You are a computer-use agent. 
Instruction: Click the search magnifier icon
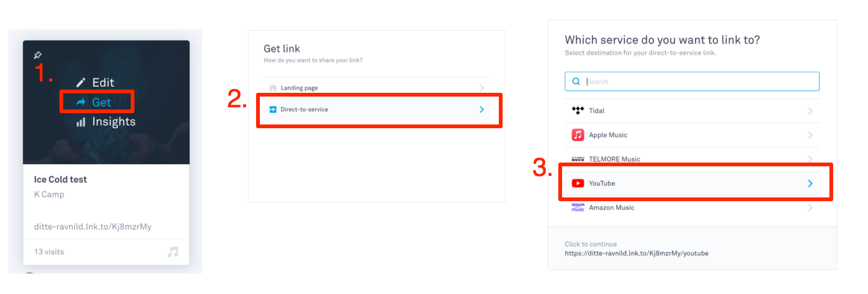pyautogui.click(x=576, y=82)
